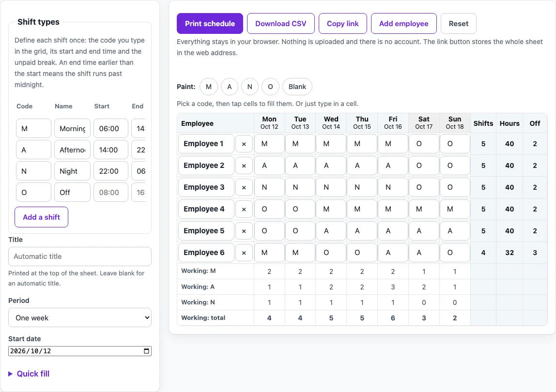Screen dimensions: 556x392
Task: Remove Employee 6 with its × button
Action: click(x=244, y=253)
